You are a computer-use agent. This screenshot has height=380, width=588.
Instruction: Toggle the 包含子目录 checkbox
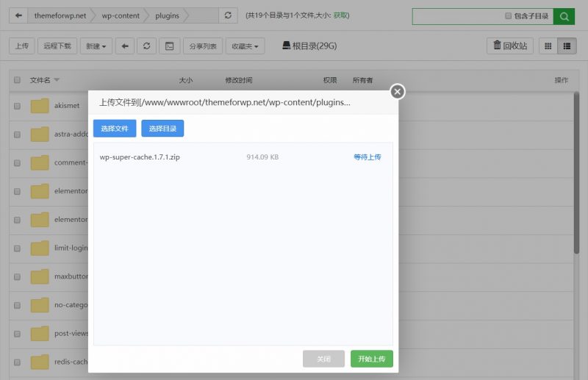(509, 15)
